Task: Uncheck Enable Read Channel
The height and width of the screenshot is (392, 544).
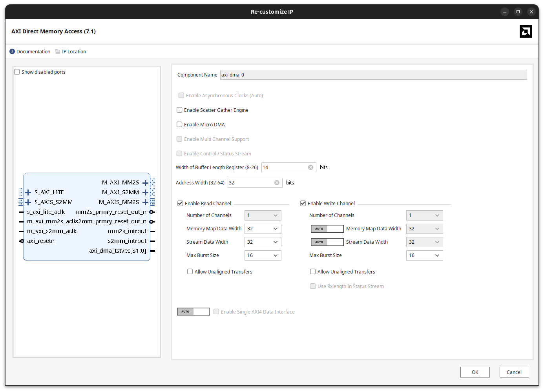Action: click(x=180, y=203)
